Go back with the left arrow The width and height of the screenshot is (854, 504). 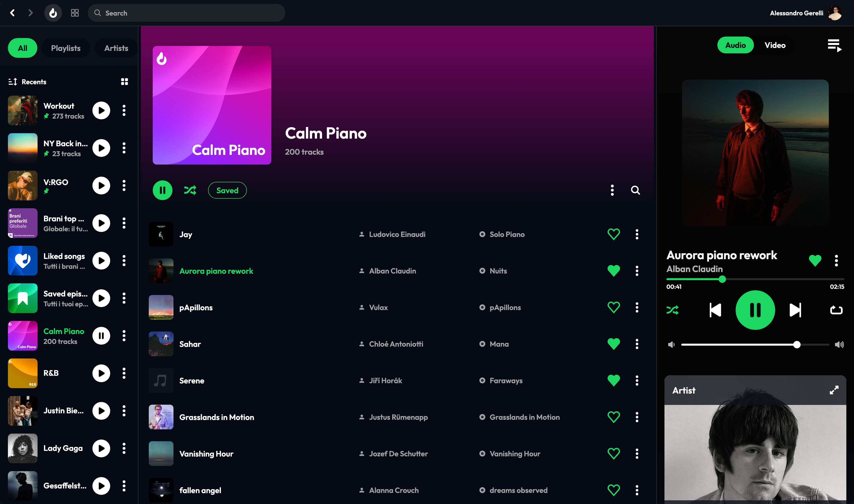[x=13, y=13]
